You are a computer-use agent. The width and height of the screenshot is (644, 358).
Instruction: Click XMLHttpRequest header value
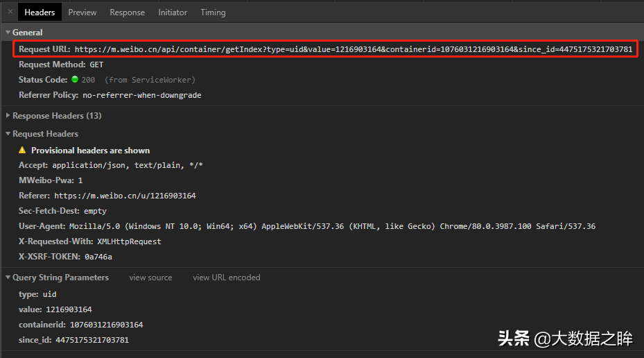pos(129,241)
